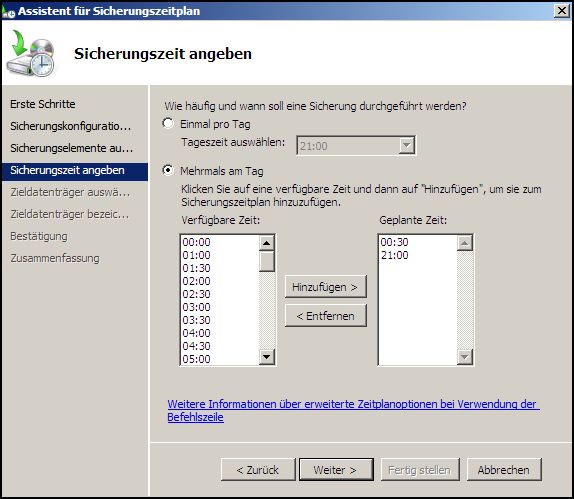Click the Zieldatenträger auswählen step
The height and width of the screenshot is (499, 574).
click(x=70, y=192)
